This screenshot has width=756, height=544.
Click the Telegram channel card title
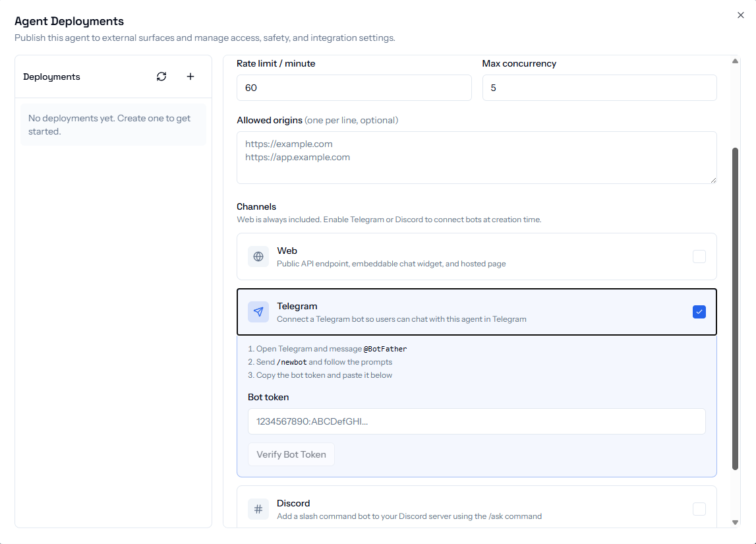point(297,306)
